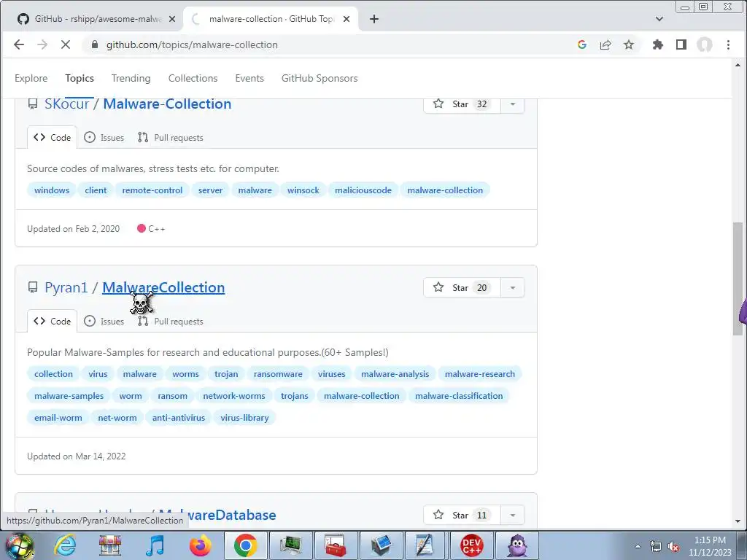Screen dimensions: 747x560
Task: Open the Code tab of Pyran1 repository
Action: (52, 321)
